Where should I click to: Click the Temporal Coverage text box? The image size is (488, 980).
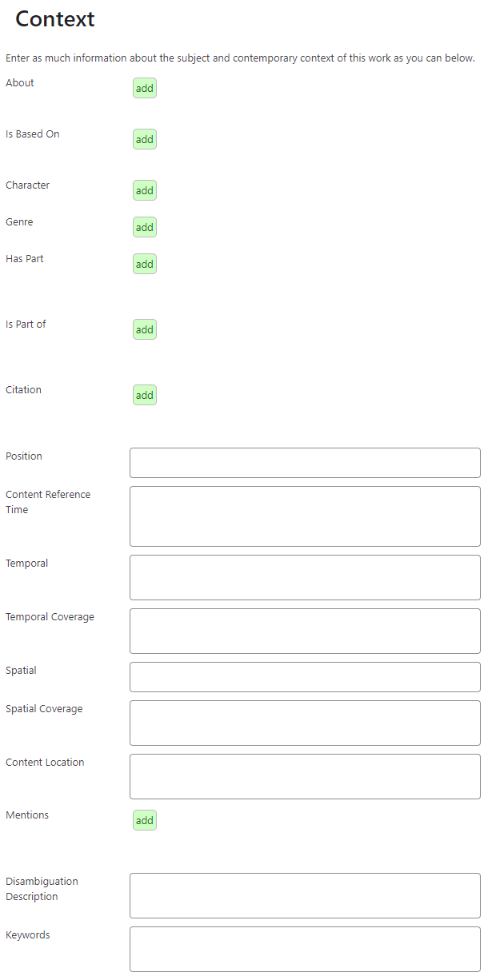coord(305,631)
